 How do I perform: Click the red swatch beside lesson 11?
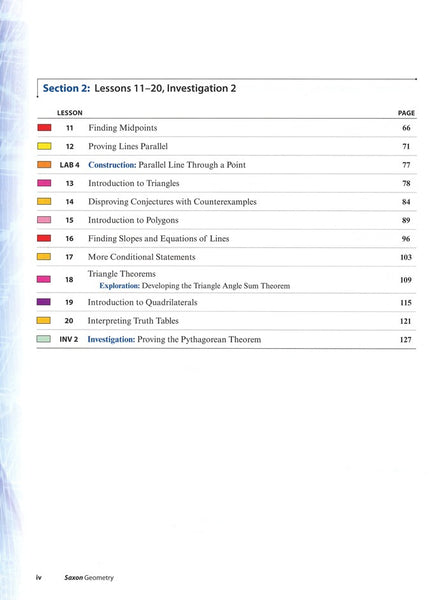tap(44, 128)
